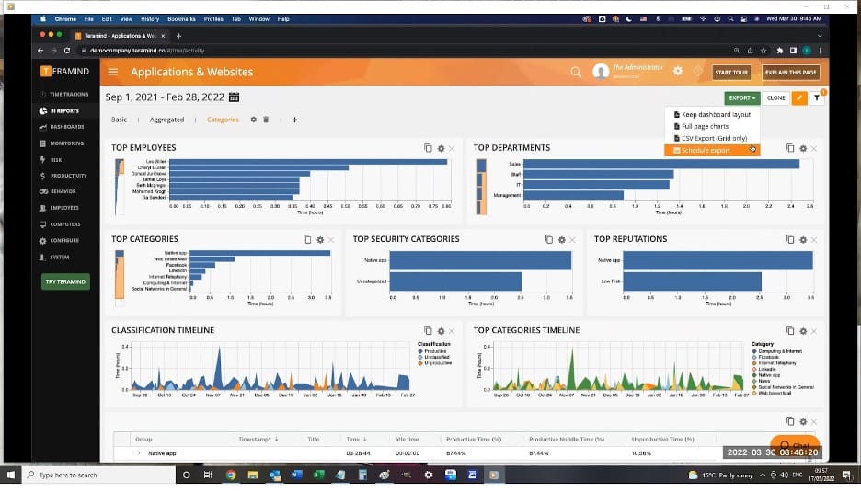Click the Explain This Page button

point(790,72)
